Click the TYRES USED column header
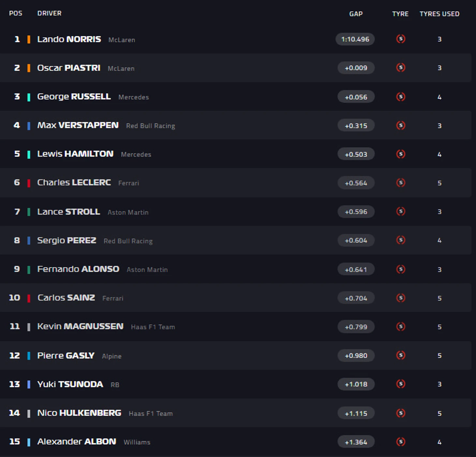This screenshot has height=457, width=476. [x=439, y=14]
